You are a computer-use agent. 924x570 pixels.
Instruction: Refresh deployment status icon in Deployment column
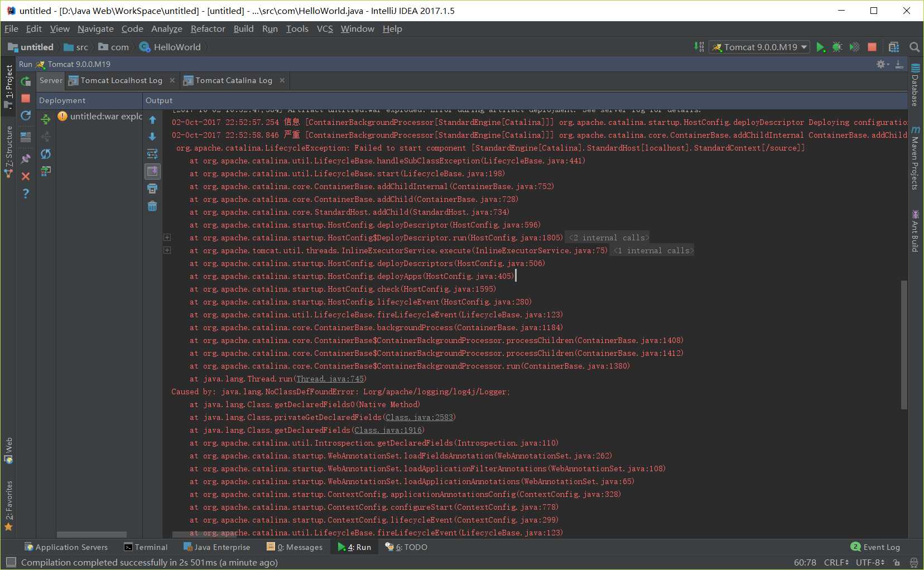pyautogui.click(x=46, y=154)
